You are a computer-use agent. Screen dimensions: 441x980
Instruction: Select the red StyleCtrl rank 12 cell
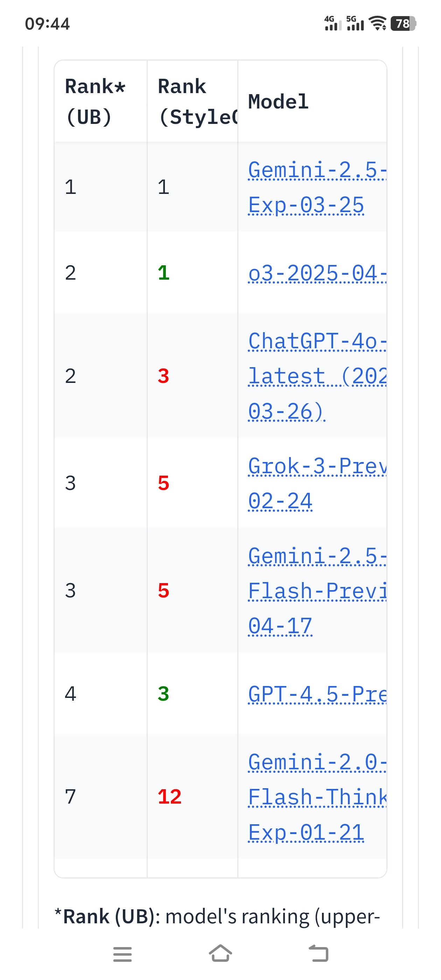click(x=169, y=797)
